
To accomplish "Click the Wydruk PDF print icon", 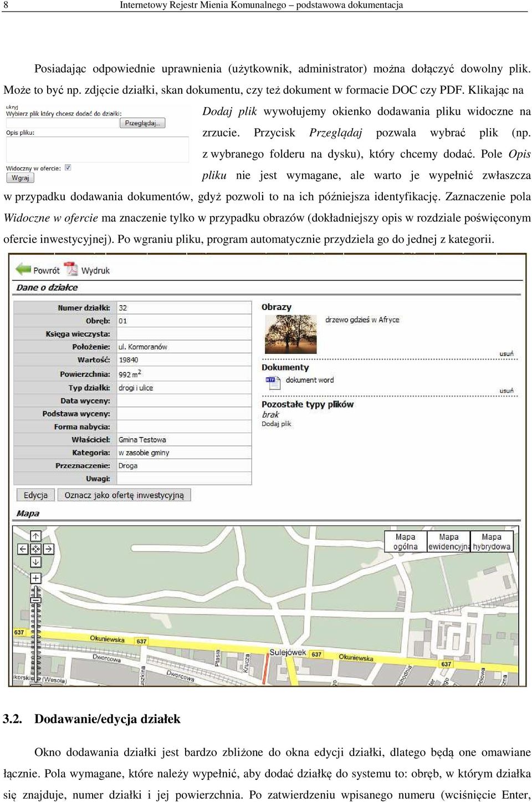I will click(71, 268).
